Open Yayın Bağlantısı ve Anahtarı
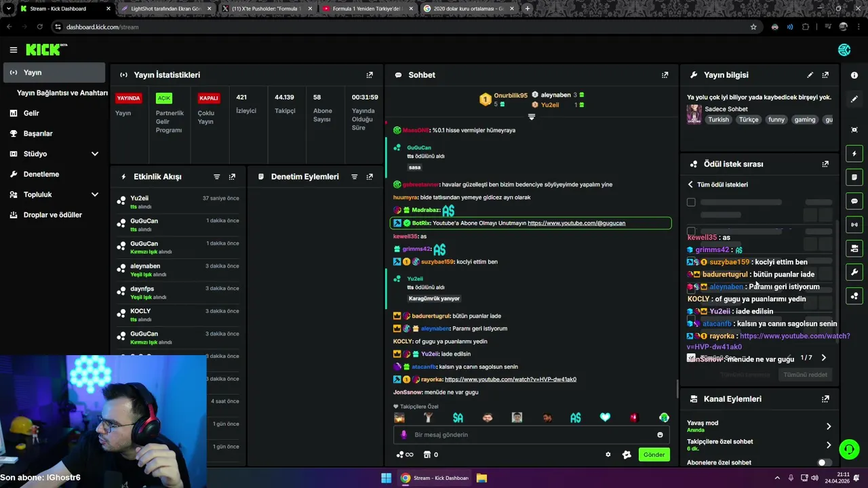This screenshot has width=868, height=488. 62,93
